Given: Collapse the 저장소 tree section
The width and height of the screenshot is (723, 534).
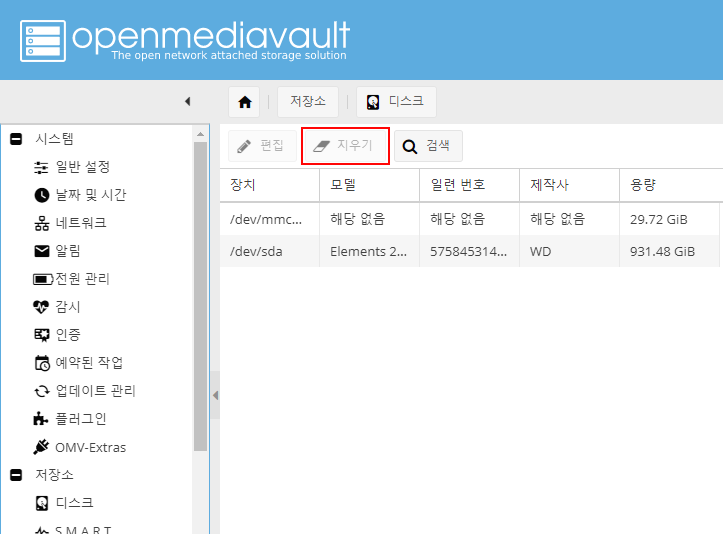Looking at the screenshot, I should point(16,475).
